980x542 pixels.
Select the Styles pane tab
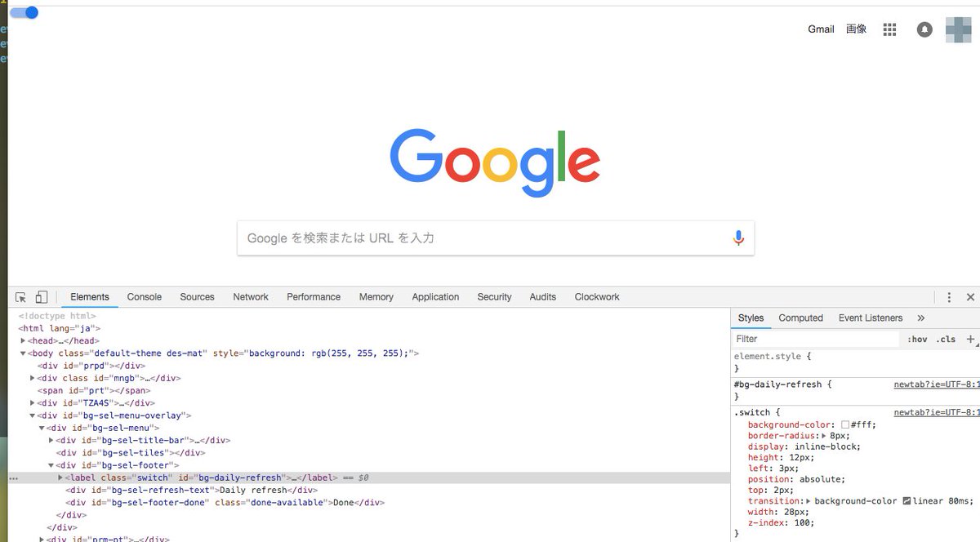(x=751, y=318)
